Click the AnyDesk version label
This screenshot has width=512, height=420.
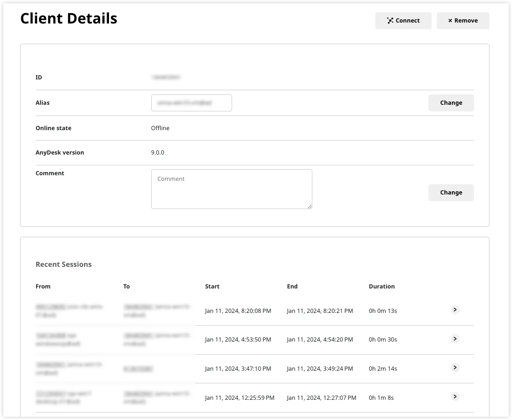60,153
